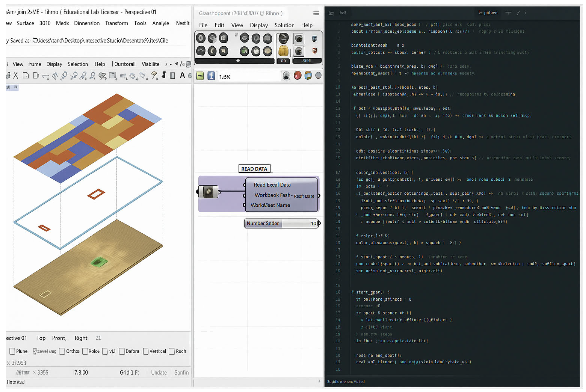Viewport: 586px width, 392px height.
Task: Check the Plune option checkbox
Action: (12, 351)
